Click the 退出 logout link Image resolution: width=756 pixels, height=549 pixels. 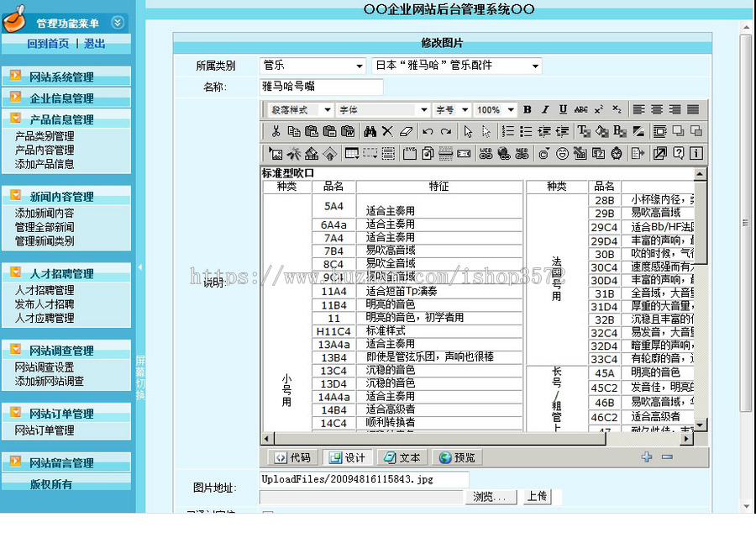click(94, 44)
